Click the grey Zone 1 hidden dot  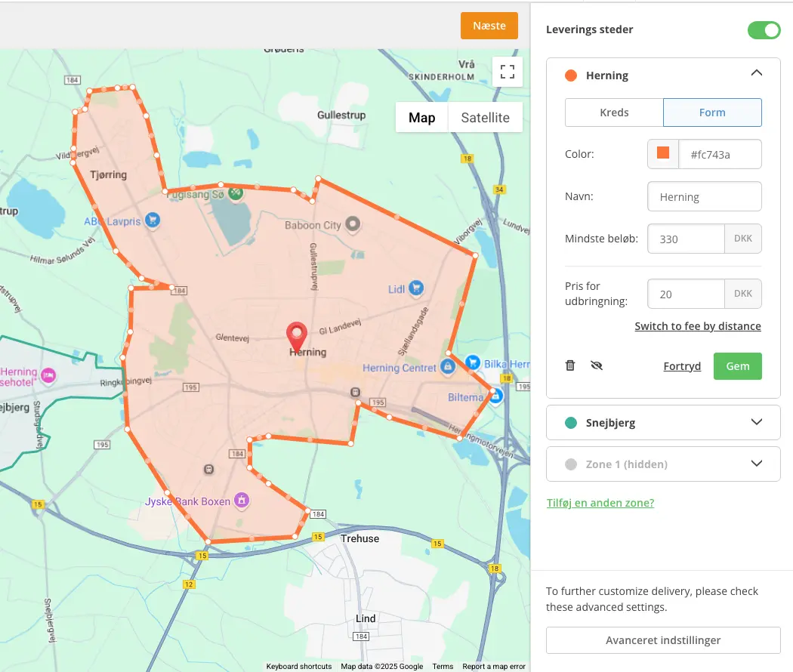(571, 464)
